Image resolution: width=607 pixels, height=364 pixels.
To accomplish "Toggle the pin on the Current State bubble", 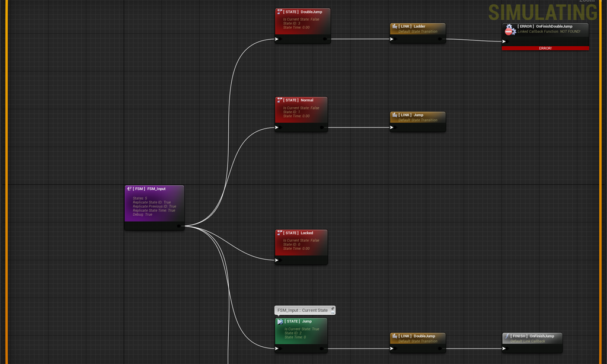I will pyautogui.click(x=332, y=309).
